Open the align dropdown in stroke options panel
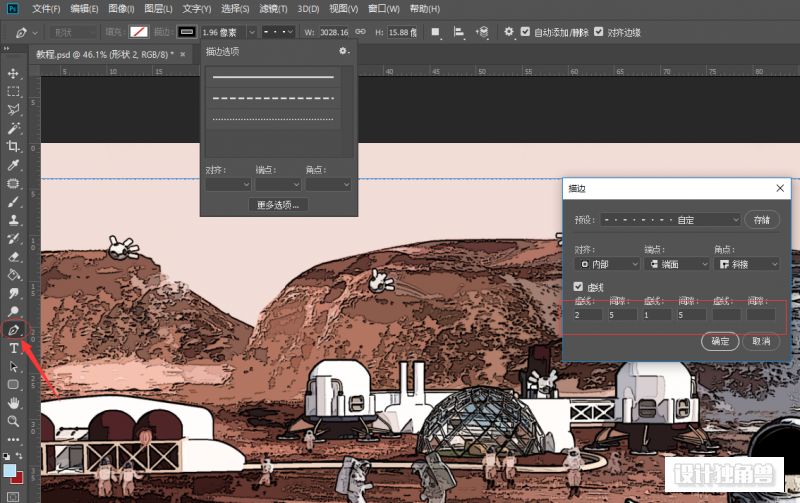 (x=228, y=184)
